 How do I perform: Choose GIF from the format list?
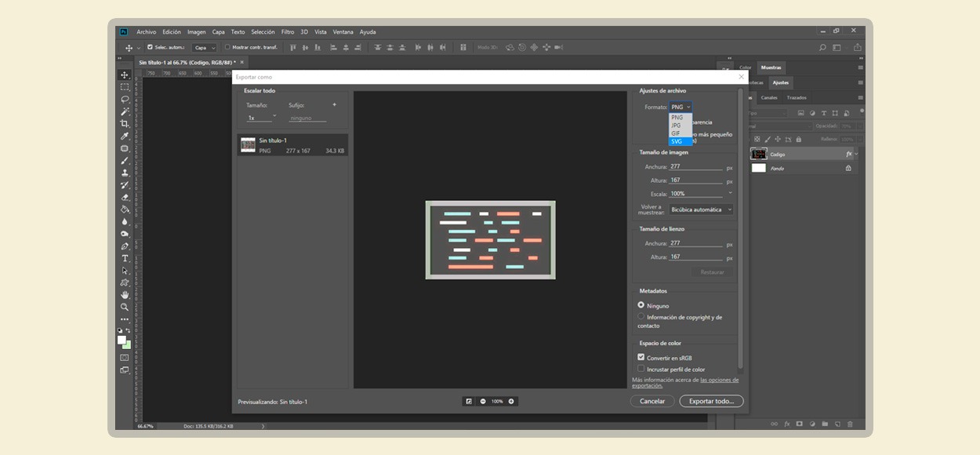(681, 133)
